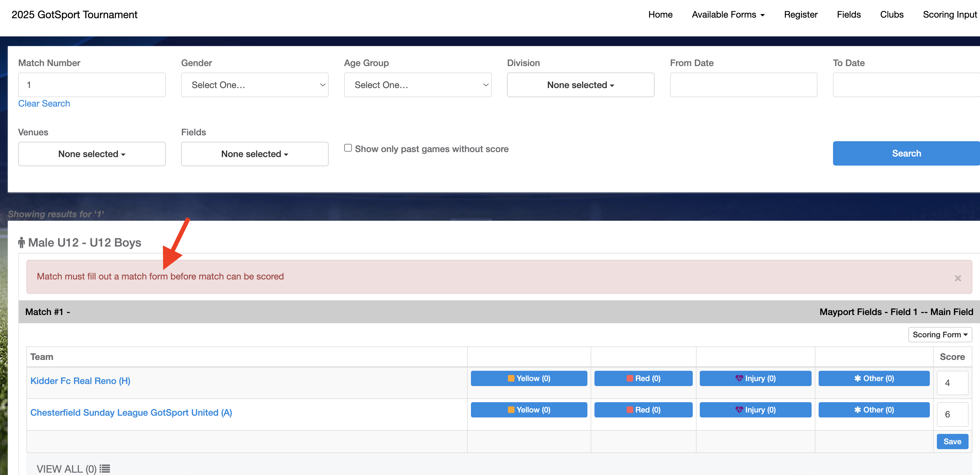Open the Scoring Form dropdown
This screenshot has width=980, height=475.
coord(940,335)
